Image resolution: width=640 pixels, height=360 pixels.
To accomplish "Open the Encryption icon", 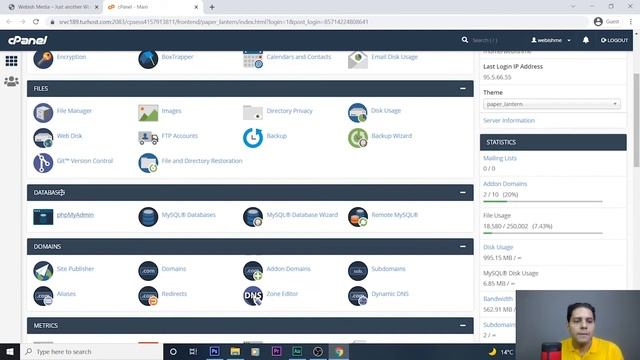I will coord(43,60).
